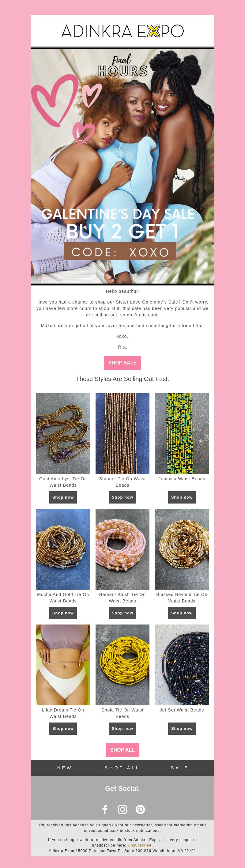Open the Instagram social icon
The height and width of the screenshot is (868, 245).
pyautogui.click(x=122, y=810)
